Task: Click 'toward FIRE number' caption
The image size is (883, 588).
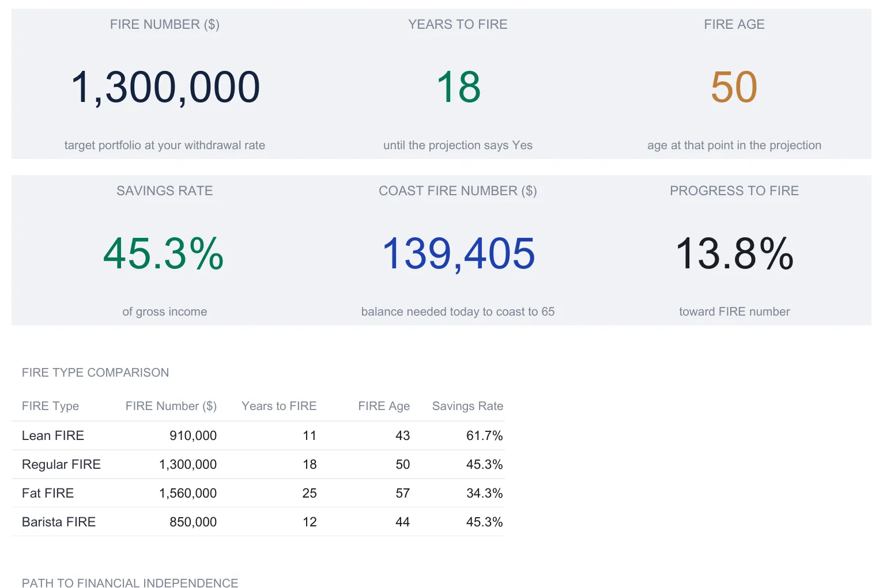Action: [x=734, y=312]
